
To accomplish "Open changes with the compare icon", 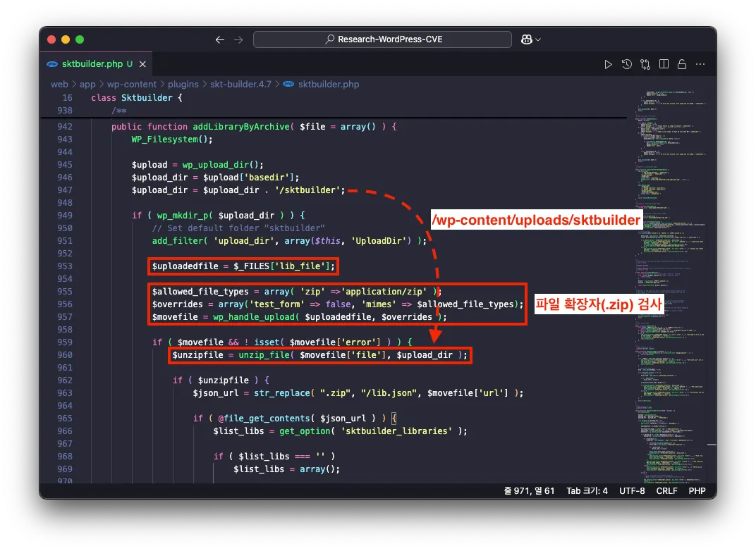I will (x=645, y=64).
